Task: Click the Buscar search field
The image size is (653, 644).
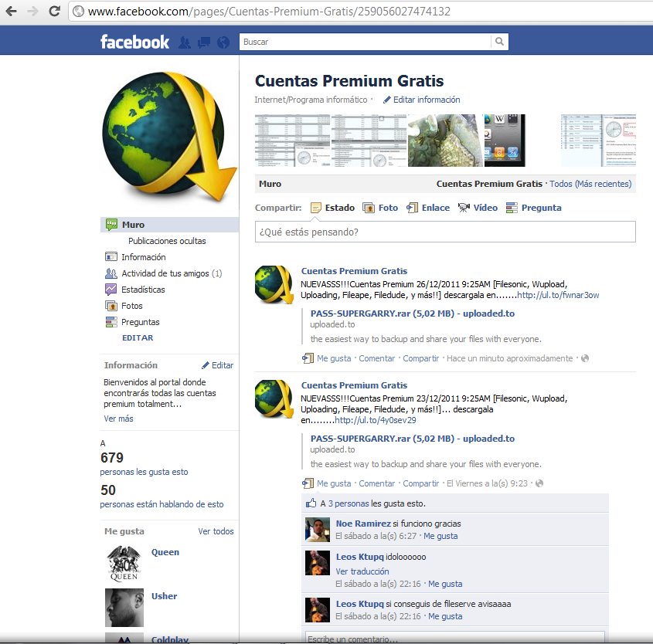Action: 366,42
